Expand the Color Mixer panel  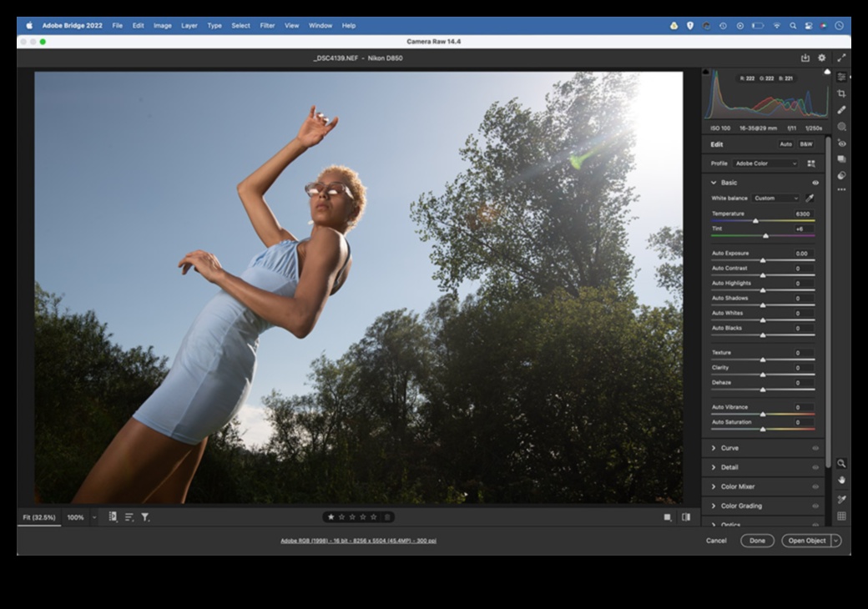coord(738,486)
